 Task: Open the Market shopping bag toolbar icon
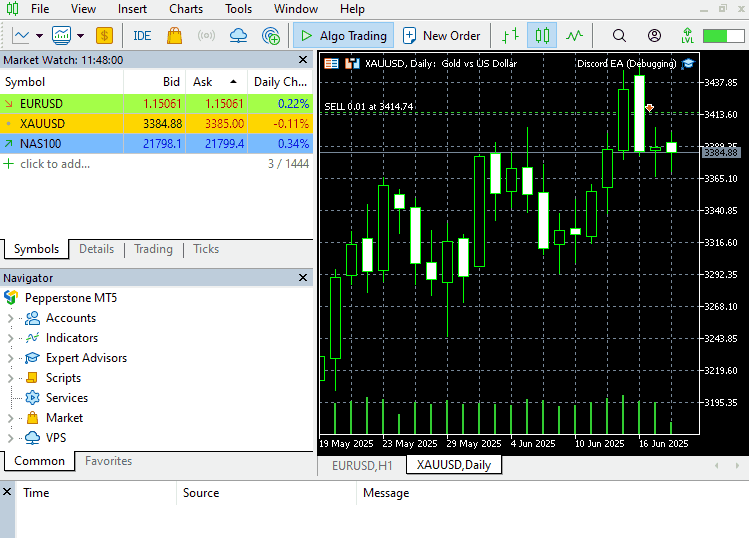[174, 35]
